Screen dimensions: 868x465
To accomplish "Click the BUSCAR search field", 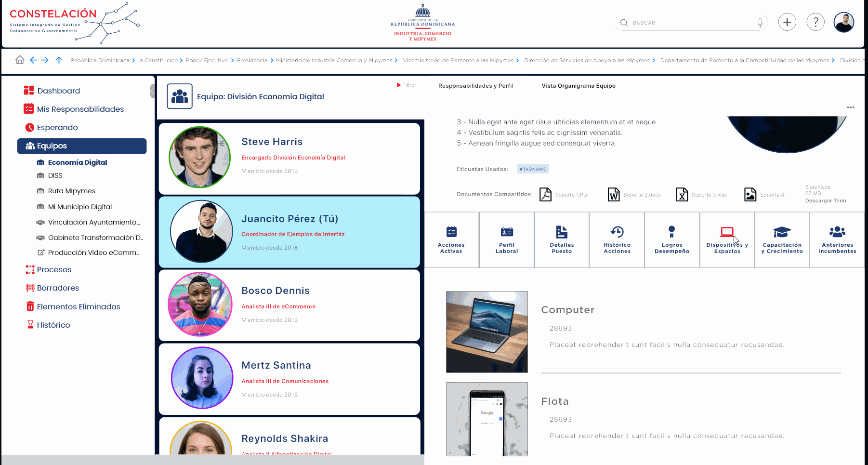I will coord(689,23).
